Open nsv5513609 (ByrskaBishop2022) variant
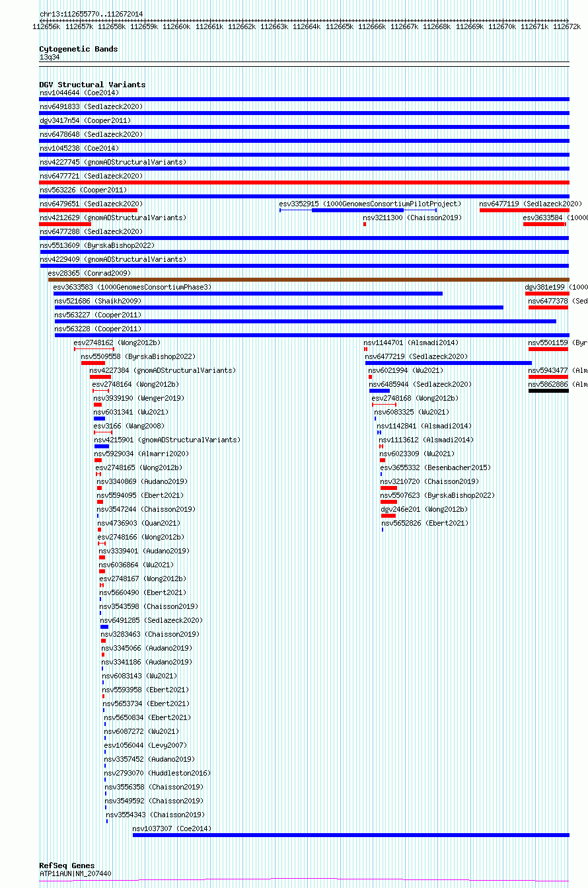The height and width of the screenshot is (888, 588). 97,245
